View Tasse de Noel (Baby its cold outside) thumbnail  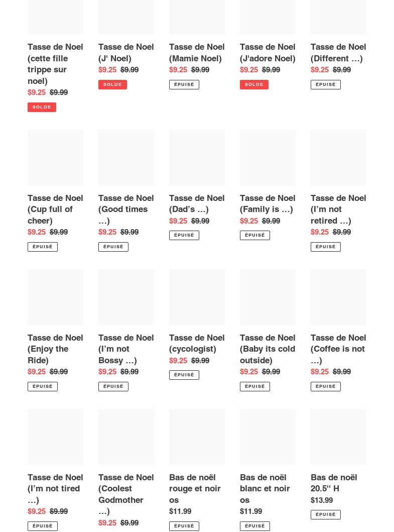click(x=268, y=297)
